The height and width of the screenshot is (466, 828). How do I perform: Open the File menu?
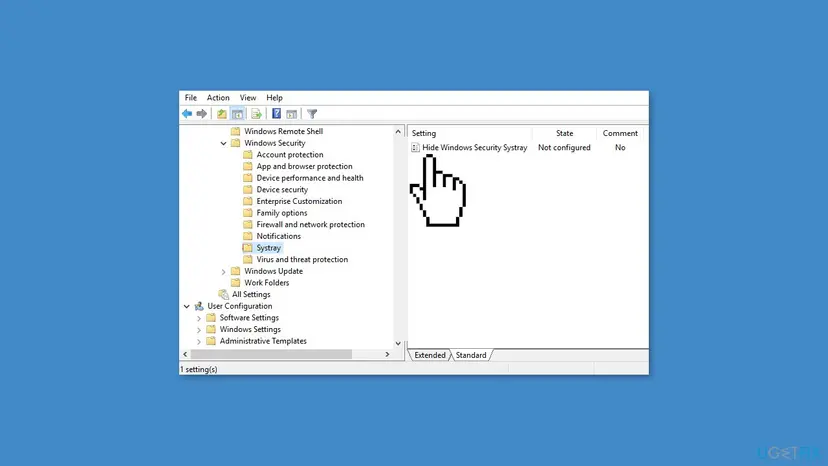191,98
